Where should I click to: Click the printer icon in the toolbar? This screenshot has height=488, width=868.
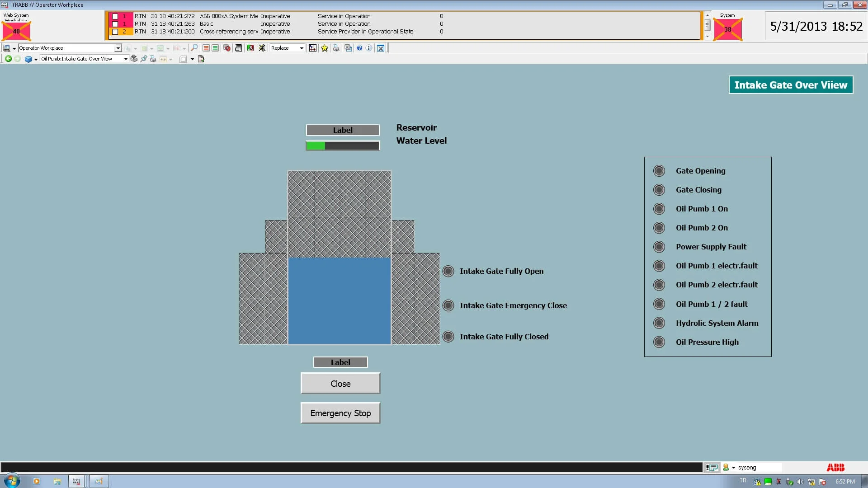pyautogui.click(x=336, y=48)
